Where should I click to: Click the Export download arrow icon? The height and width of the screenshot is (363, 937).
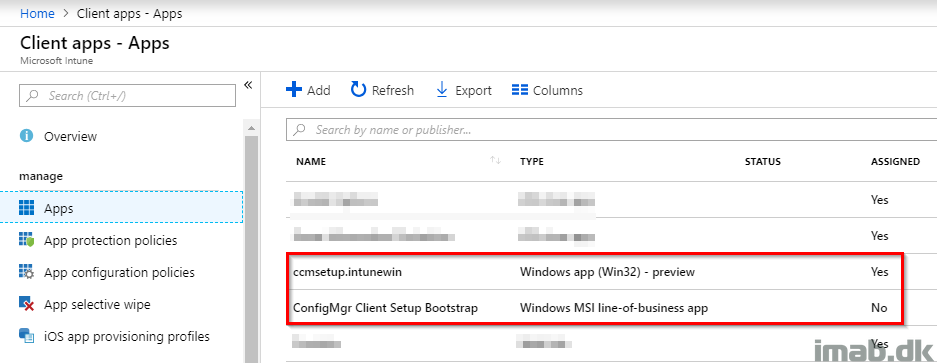point(442,90)
